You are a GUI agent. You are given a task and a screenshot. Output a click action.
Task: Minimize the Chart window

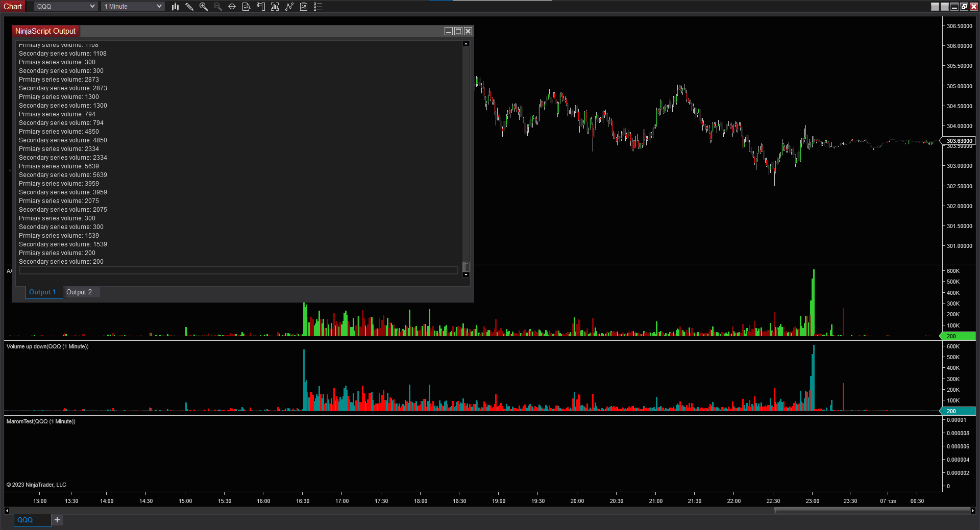(x=954, y=7)
